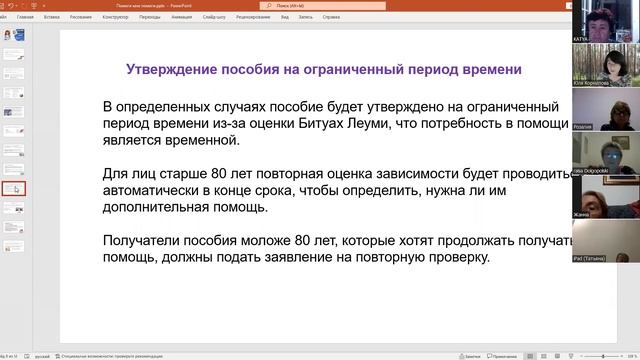Screen dimensions: 640x360
Task: Open the Файл tab
Action: (3, 17)
